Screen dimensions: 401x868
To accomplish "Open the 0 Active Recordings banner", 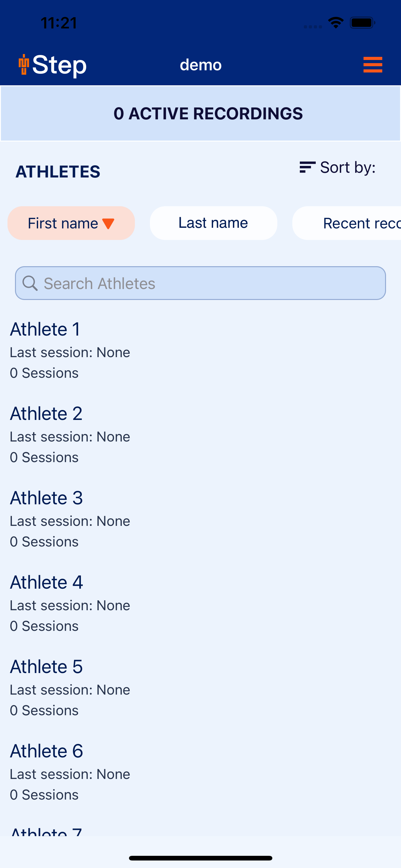I will 201,113.
